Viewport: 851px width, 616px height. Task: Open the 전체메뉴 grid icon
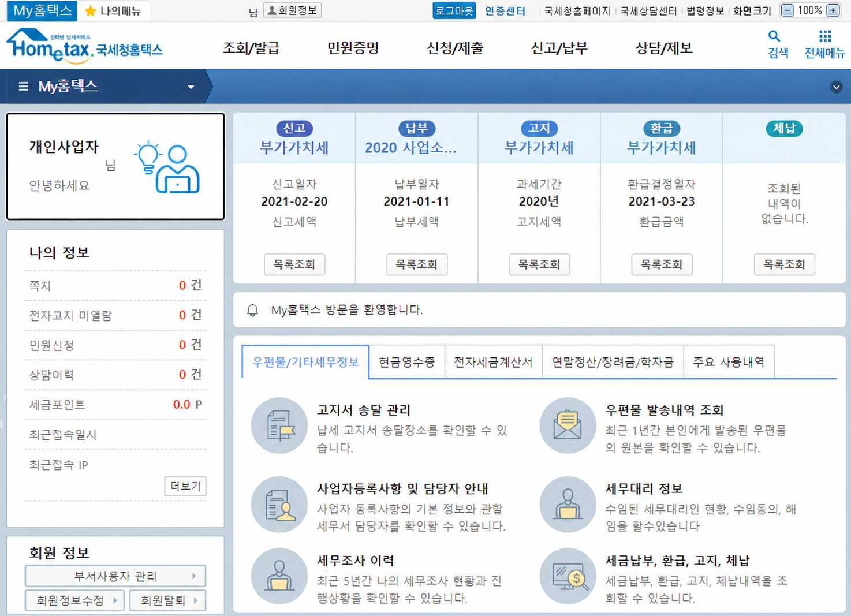tap(825, 36)
